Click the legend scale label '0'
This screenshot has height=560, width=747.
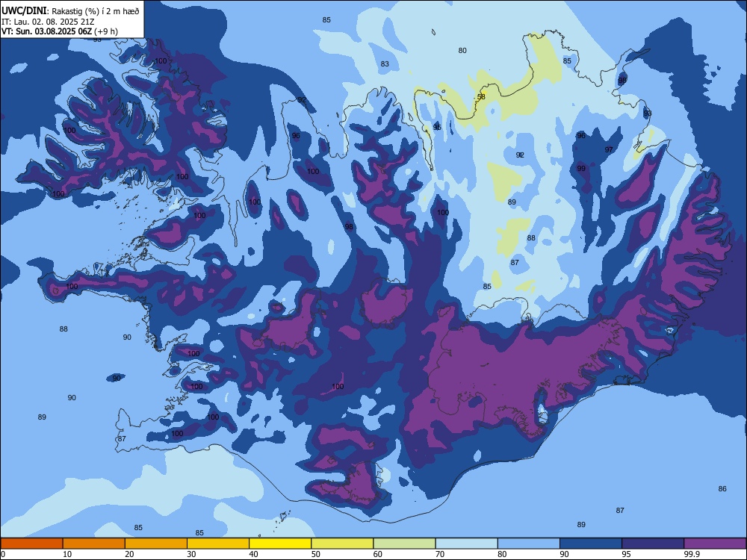tap(3, 554)
